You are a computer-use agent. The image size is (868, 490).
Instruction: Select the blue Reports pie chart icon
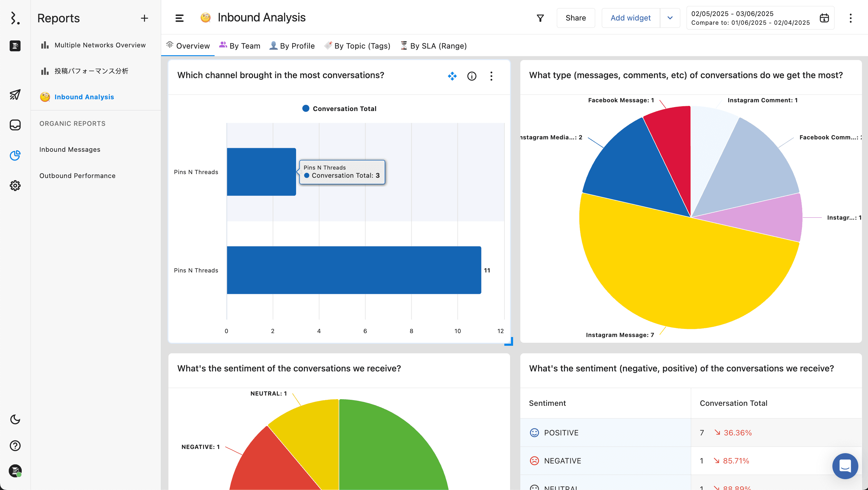coord(15,155)
